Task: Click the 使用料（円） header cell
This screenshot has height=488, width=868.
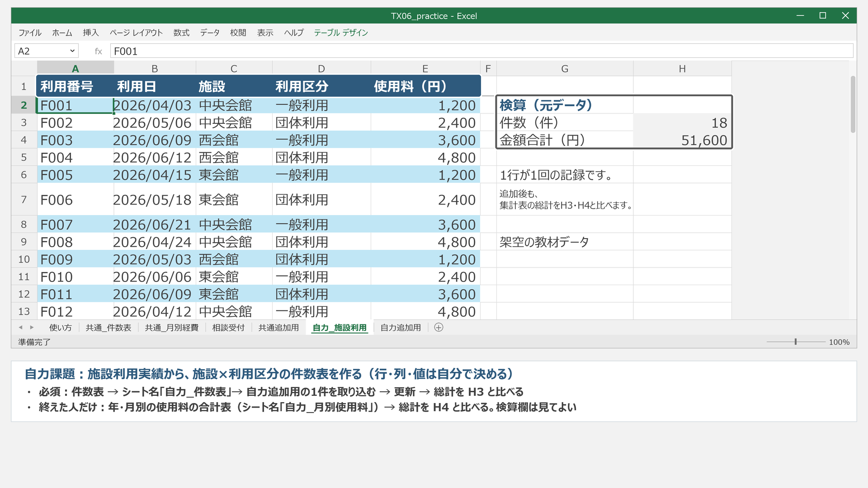Action: point(425,86)
